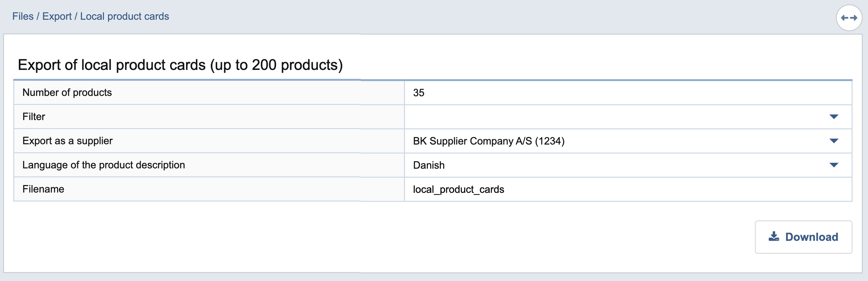This screenshot has width=868, height=281.
Task: Open Local product cards breadcrumb link
Action: [x=124, y=16]
